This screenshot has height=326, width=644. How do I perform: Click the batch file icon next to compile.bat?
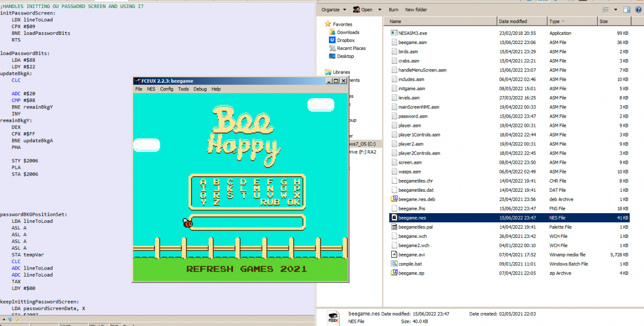coord(396,264)
